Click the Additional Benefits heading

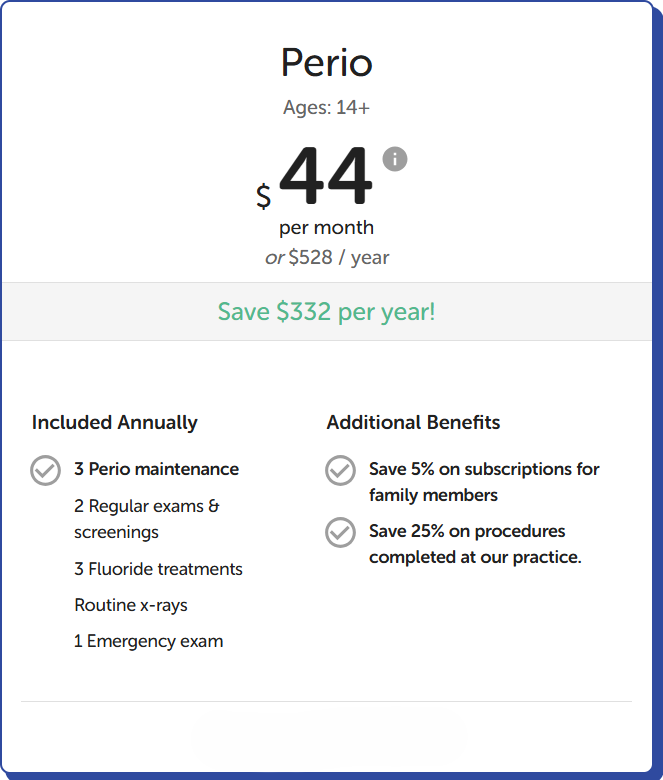(413, 422)
